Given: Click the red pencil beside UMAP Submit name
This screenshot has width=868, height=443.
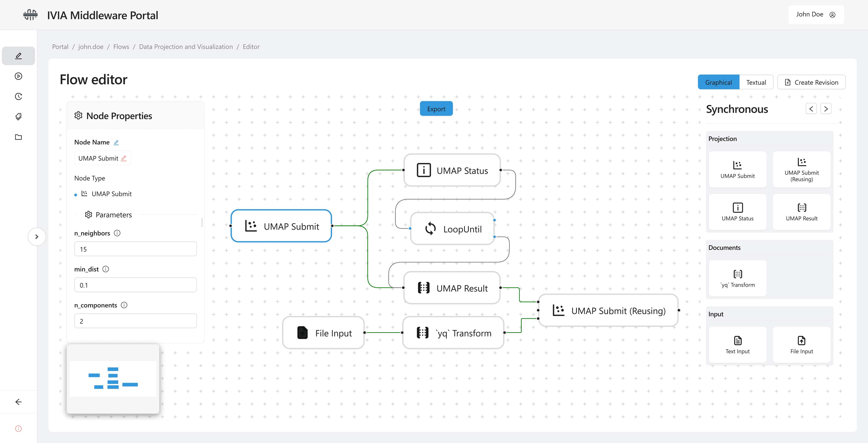Looking at the screenshot, I should click(124, 158).
